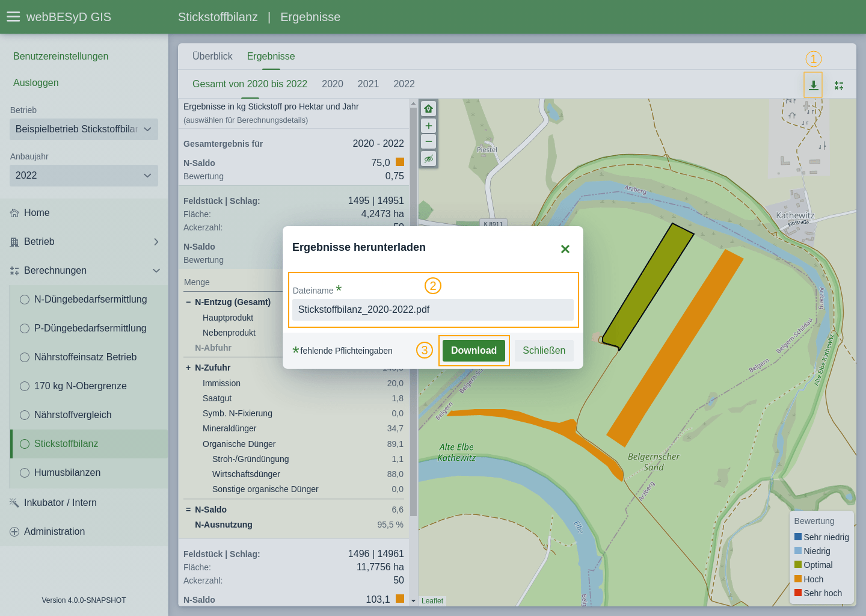Expand the N-Zufuhr section
The width and height of the screenshot is (866, 616).
tap(188, 368)
